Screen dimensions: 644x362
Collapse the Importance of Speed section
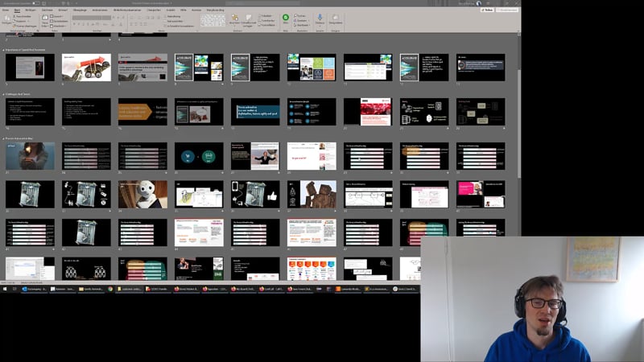[3, 49]
